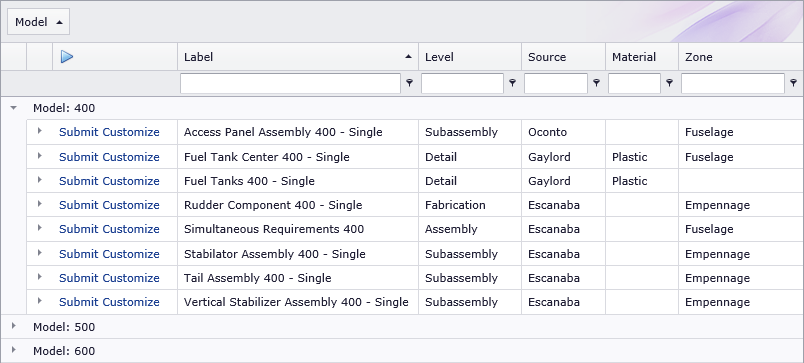Expand the Model: 600 group
This screenshot has height=363, width=804.
(14, 350)
